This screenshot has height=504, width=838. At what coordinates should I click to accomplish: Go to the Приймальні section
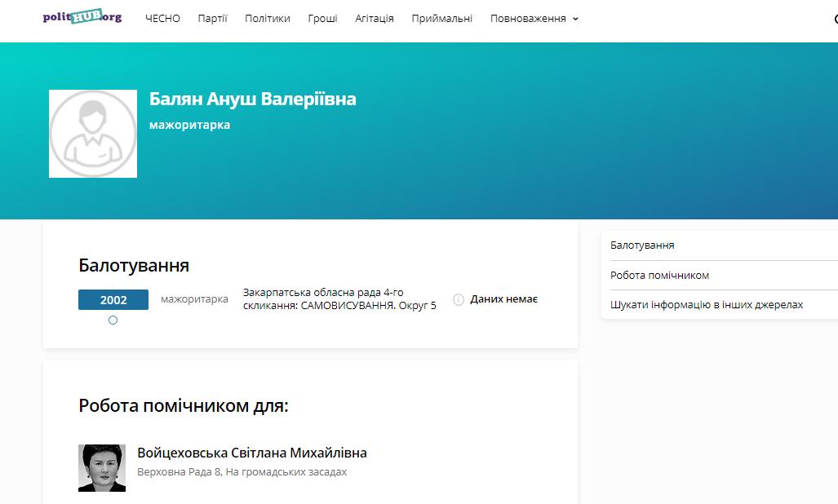[441, 19]
